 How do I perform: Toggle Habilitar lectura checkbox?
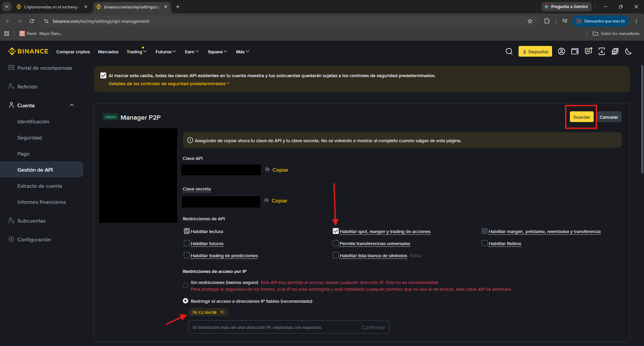point(187,231)
